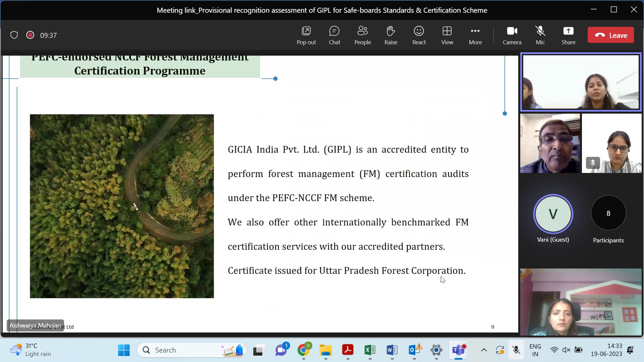
Task: Open the 8 Participants overflow circle
Action: (x=608, y=213)
